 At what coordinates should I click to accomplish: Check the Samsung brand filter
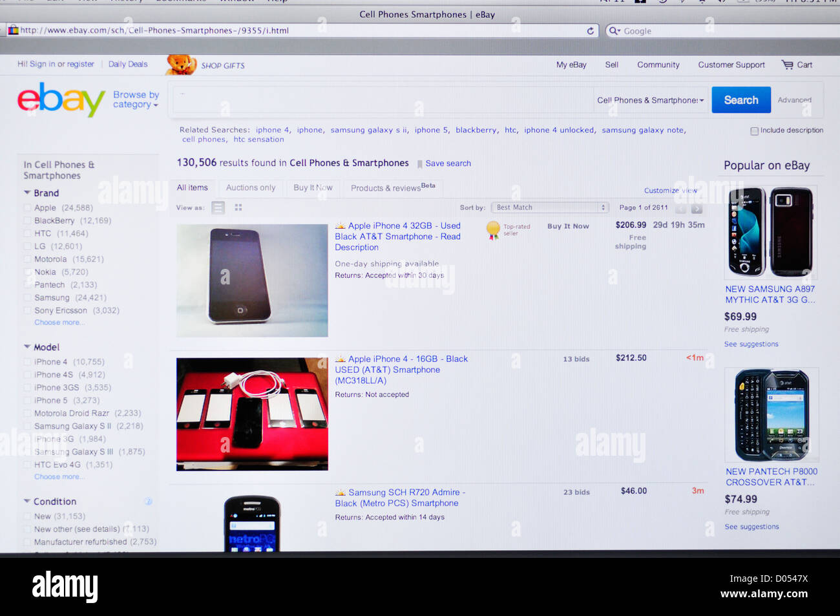click(x=28, y=298)
